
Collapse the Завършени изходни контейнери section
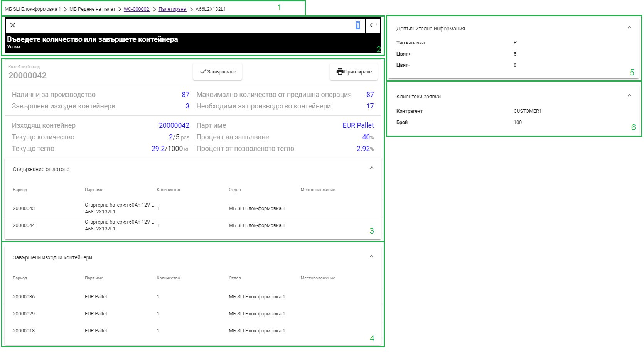[x=372, y=256]
